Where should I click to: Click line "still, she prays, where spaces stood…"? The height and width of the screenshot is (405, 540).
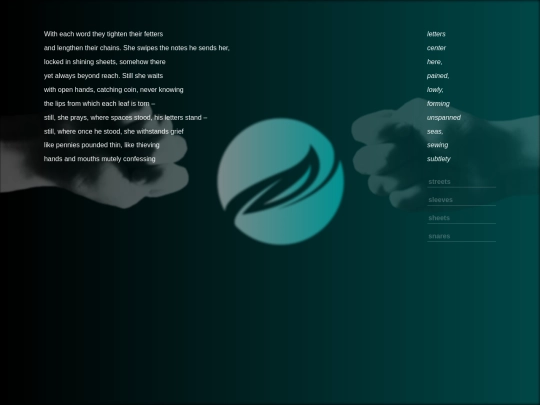(x=125, y=118)
